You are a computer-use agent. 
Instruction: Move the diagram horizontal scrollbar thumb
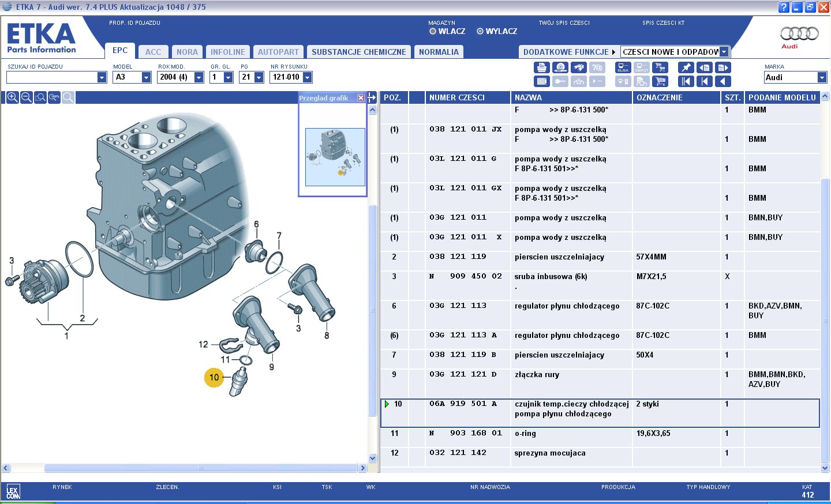tap(201, 468)
